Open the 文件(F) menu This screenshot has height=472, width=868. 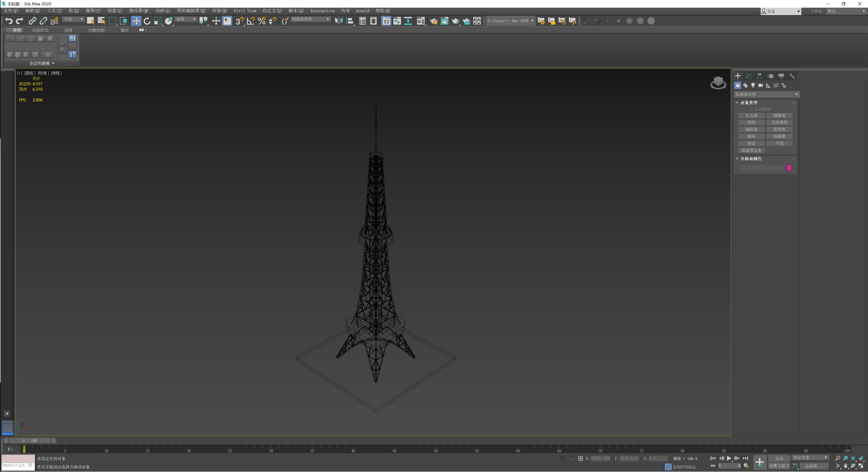tap(11, 11)
